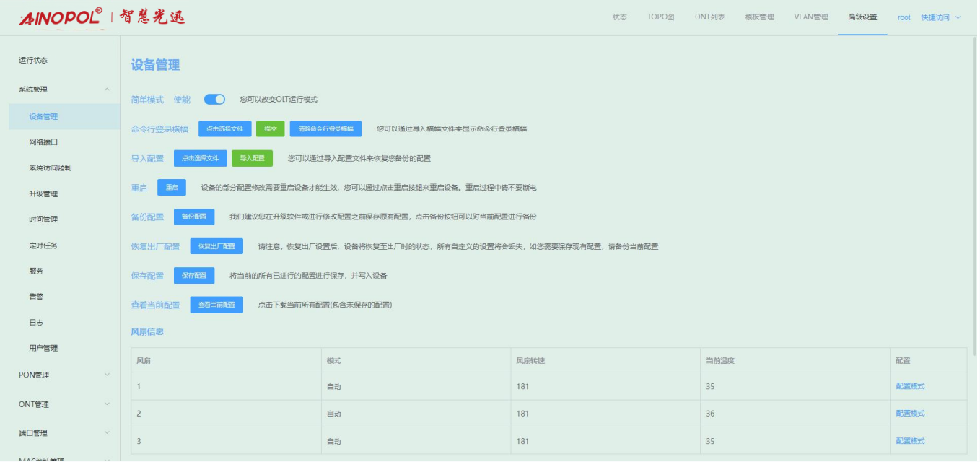The image size is (980, 462).
Task: Select 升级管理 in the sidebar
Action: tap(43, 193)
